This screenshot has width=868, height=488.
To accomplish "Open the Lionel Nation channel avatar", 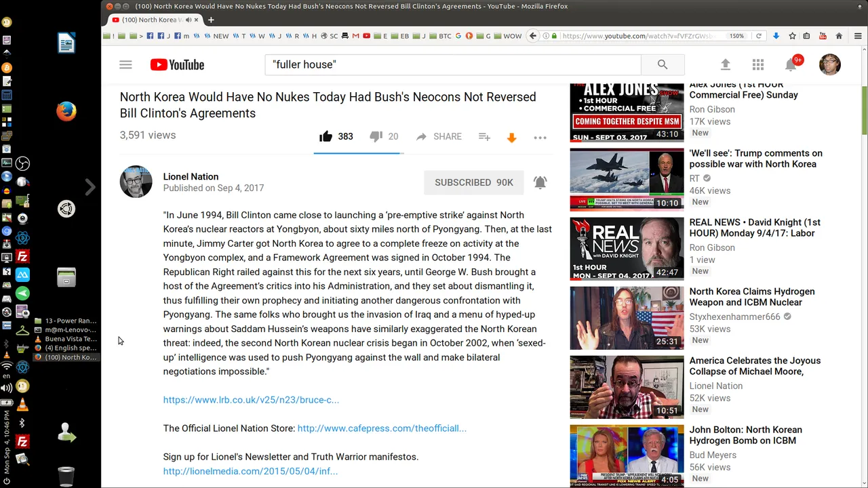I will tap(136, 182).
